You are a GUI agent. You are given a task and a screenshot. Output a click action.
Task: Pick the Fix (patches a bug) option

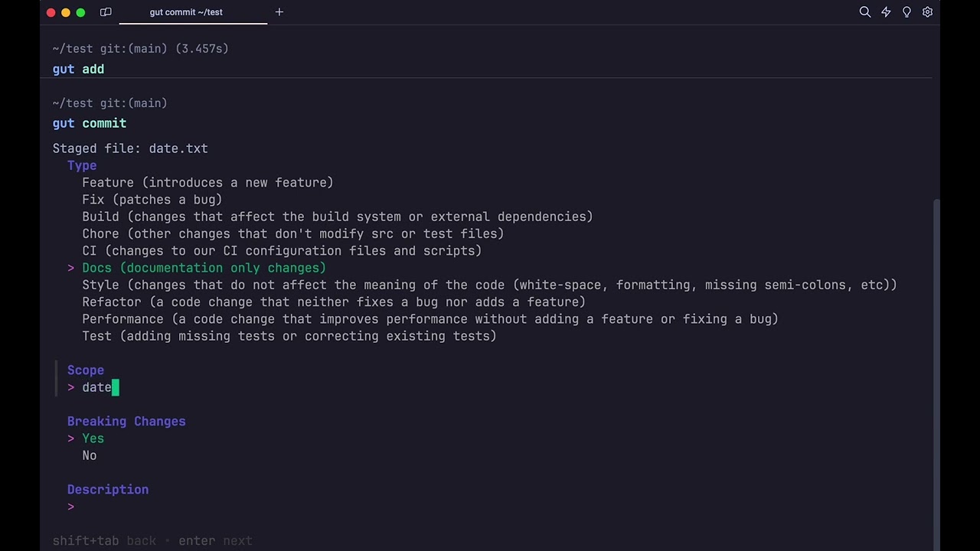pos(152,200)
